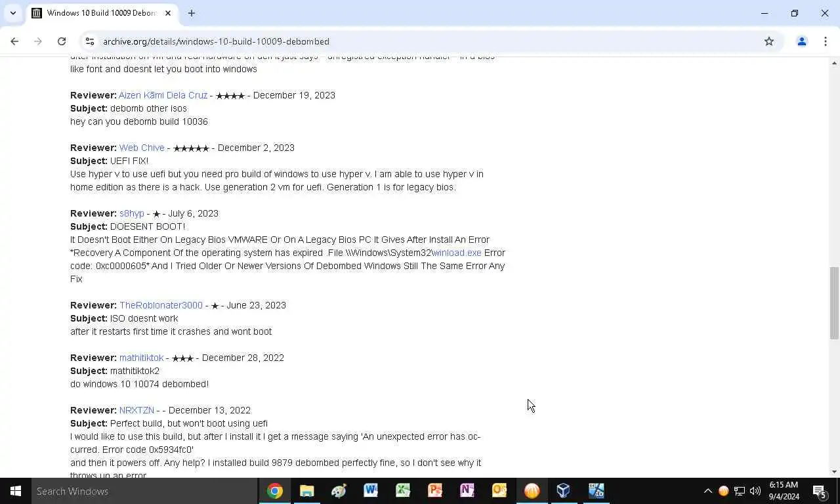Open the Action Center notifications
This screenshot has width=840, height=504.
(820, 491)
